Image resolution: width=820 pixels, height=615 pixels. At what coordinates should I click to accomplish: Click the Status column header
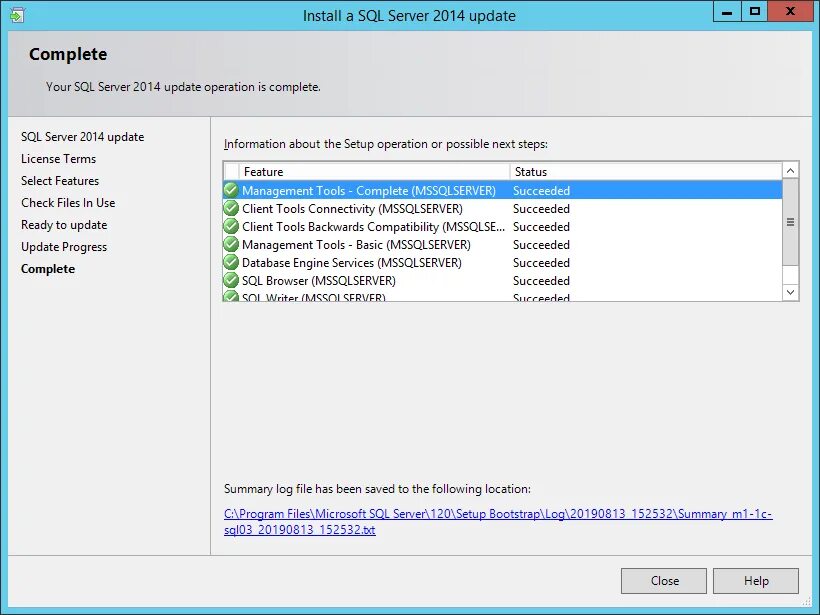click(x=646, y=172)
